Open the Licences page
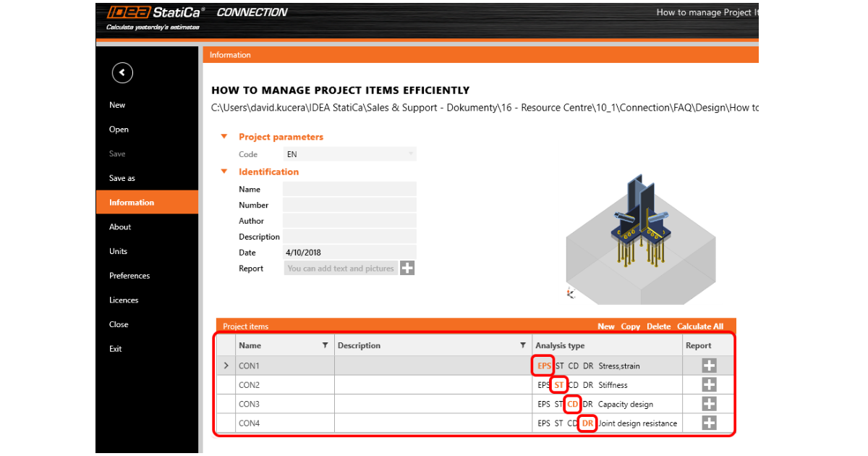The width and height of the screenshot is (868, 456). (124, 300)
